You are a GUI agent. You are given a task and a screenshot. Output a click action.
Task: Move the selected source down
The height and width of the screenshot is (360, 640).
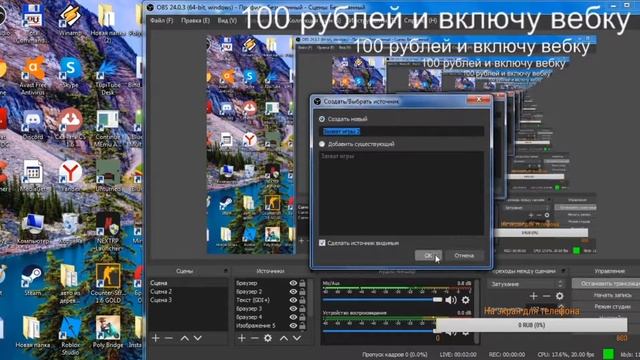pyautogui.click(x=297, y=338)
